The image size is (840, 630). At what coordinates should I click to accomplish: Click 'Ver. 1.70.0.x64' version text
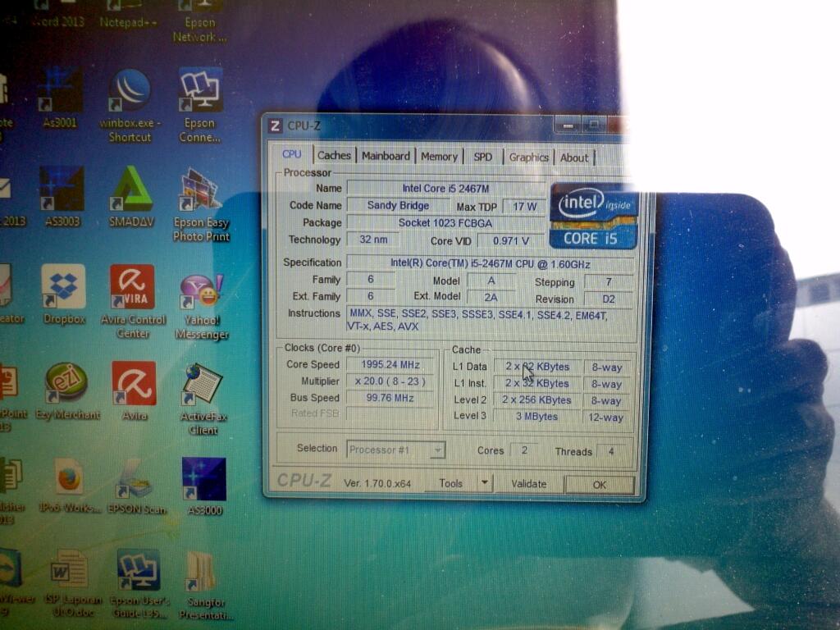tap(377, 483)
